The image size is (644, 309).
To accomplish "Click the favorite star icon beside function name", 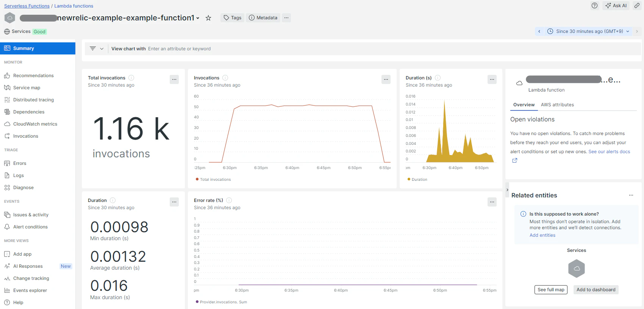I will (x=208, y=18).
